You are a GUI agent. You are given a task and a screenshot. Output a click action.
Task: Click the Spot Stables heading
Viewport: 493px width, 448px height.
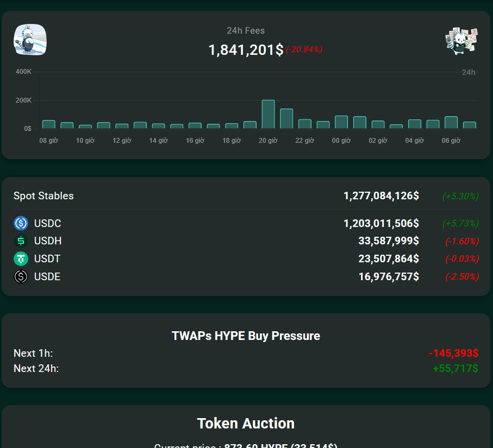coord(43,195)
